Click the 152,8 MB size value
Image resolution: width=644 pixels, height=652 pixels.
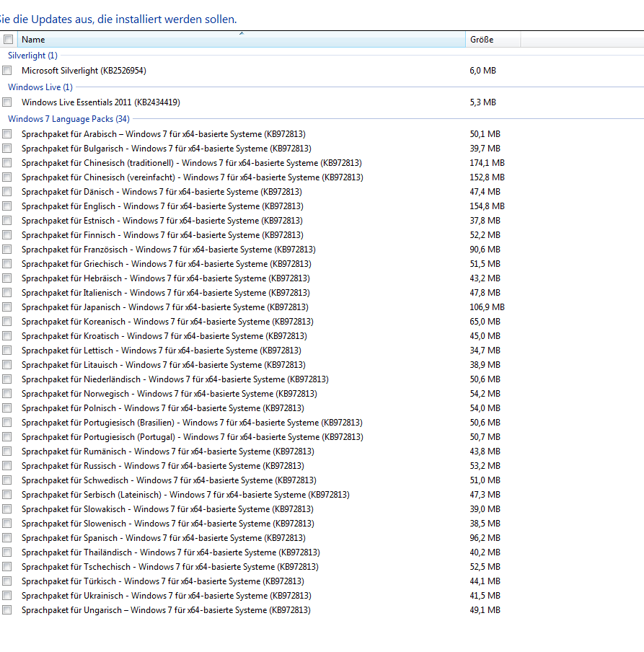488,177
